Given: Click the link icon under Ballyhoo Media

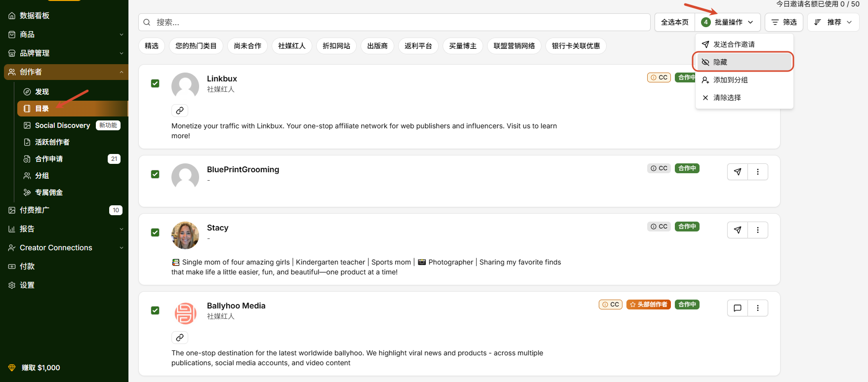Looking at the screenshot, I should tap(180, 338).
